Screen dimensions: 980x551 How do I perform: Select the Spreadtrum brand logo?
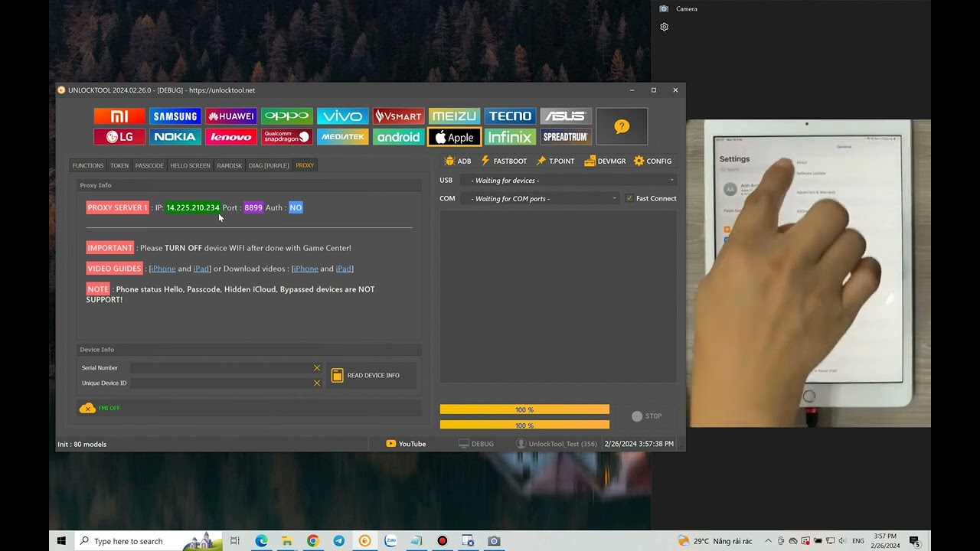pyautogui.click(x=566, y=137)
